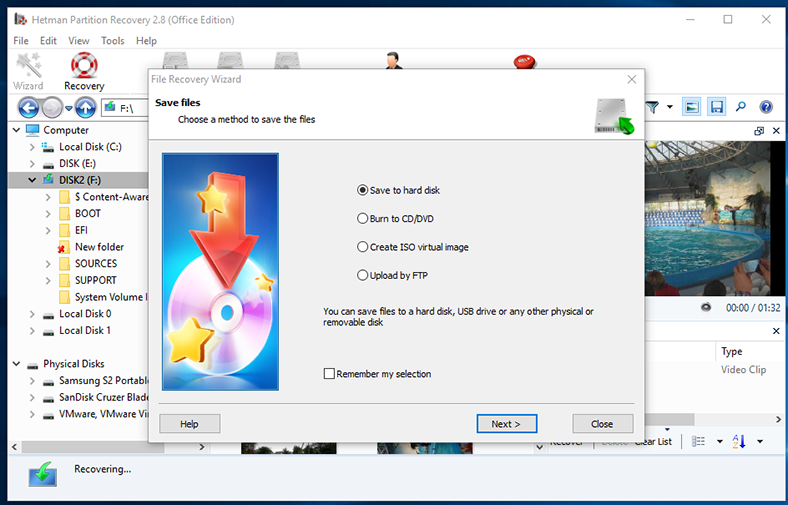Collapse DISK2 (F:)
The width and height of the screenshot is (788, 505).
coord(32,180)
